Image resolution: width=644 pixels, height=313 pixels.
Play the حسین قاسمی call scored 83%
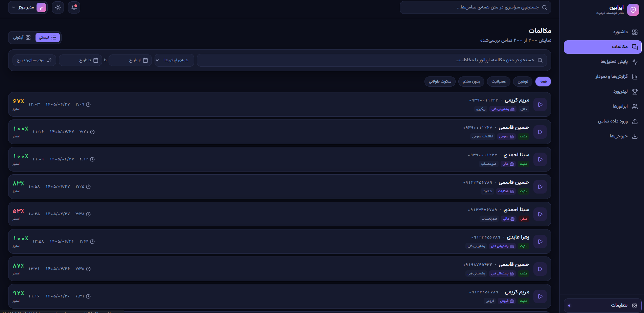point(540,187)
